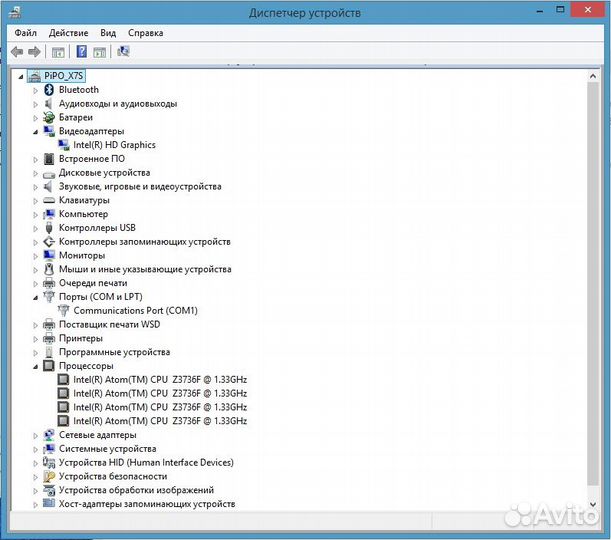
Task: Click the PiPO_X7S computer icon
Action: click(x=35, y=76)
